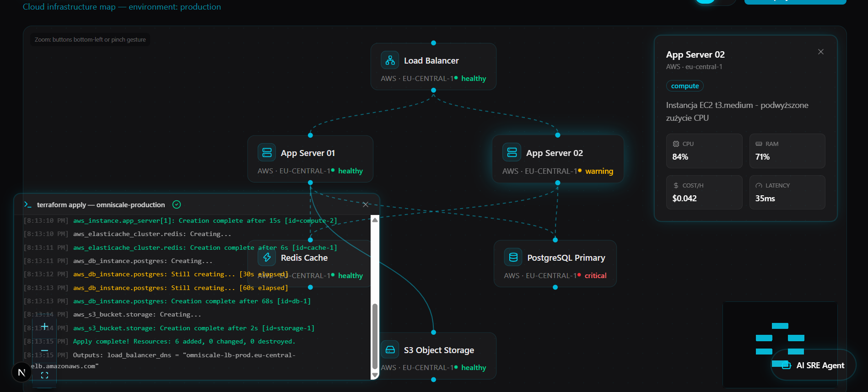Viewport: 868px width, 392px height.
Task: Click the terminal scrollbar up arrow
Action: pyautogui.click(x=375, y=220)
